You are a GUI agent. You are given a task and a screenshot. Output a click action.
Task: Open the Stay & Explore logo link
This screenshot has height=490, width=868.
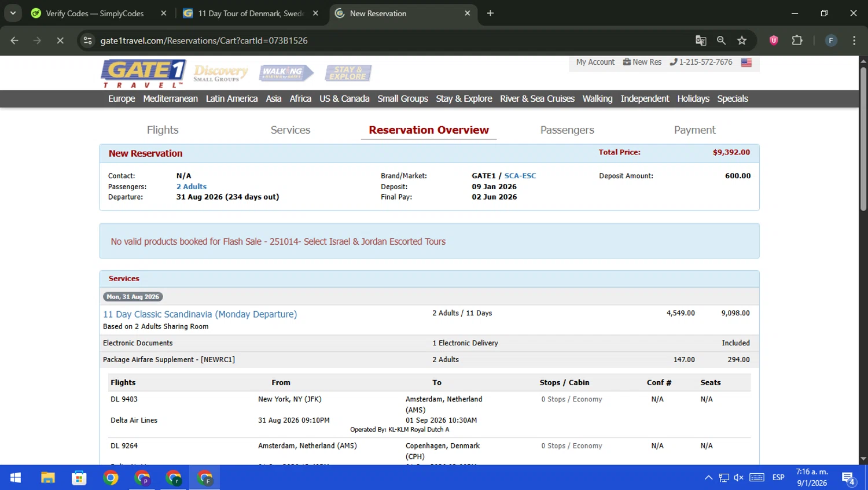348,73
